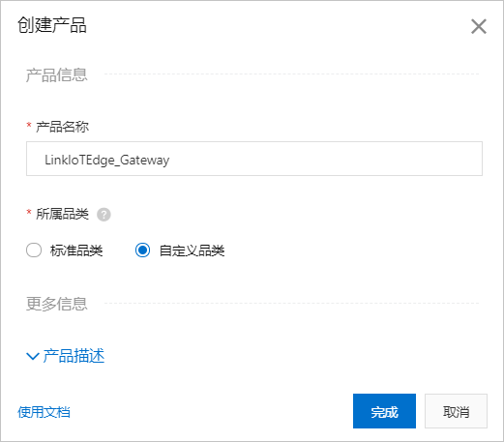Focus the 产品名称 input field
The image size is (504, 442).
click(x=254, y=159)
